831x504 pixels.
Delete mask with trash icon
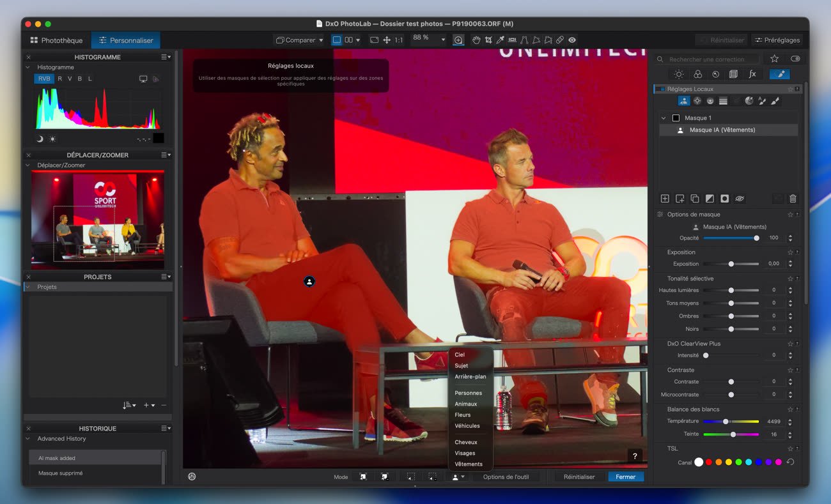point(793,199)
